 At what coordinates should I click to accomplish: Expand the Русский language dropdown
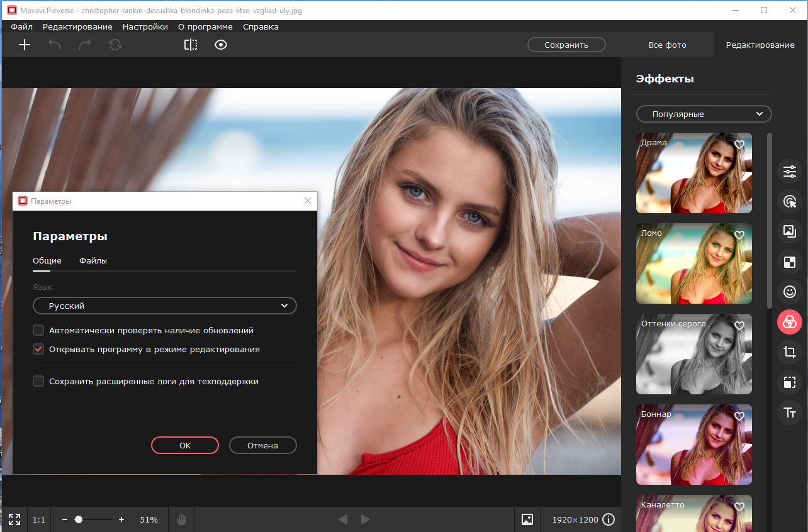click(164, 306)
